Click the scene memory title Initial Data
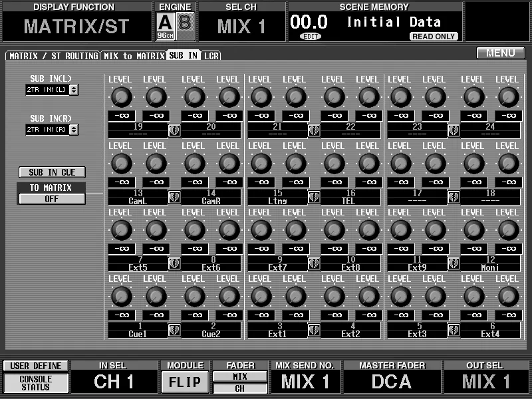The width and height of the screenshot is (532, 399). coord(394,23)
